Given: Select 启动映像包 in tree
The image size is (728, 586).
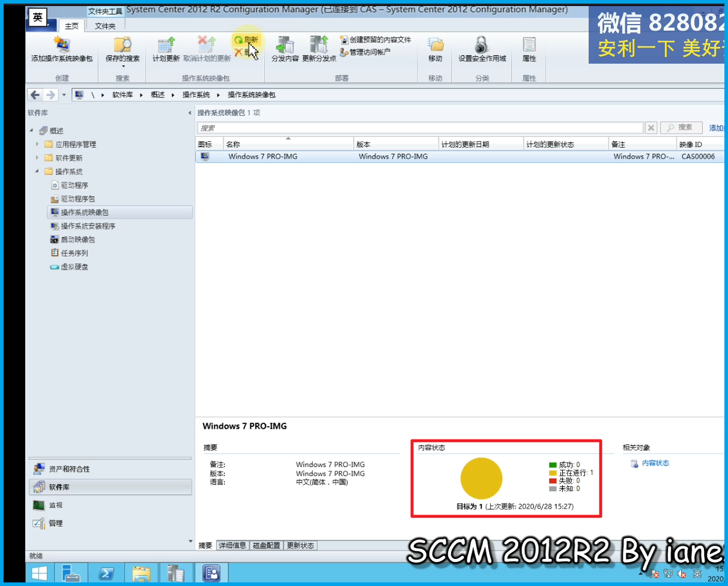Looking at the screenshot, I should click(x=73, y=240).
